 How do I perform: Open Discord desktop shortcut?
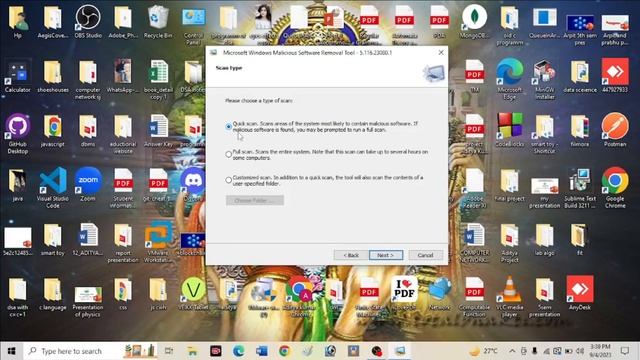tap(193, 184)
